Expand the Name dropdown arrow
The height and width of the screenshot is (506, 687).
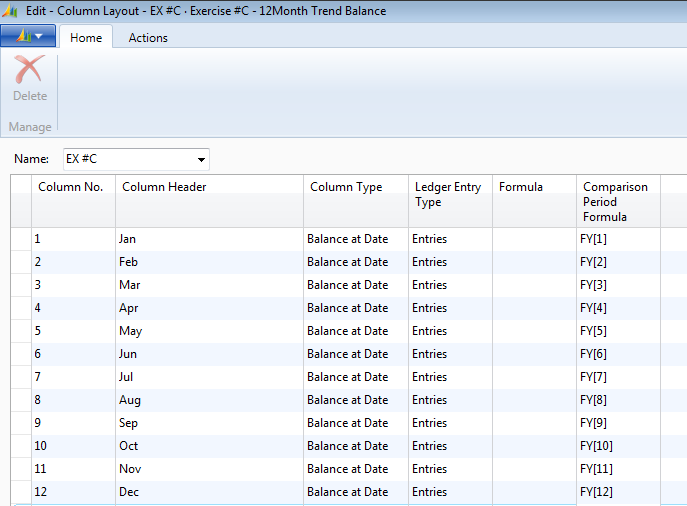pyautogui.click(x=201, y=160)
